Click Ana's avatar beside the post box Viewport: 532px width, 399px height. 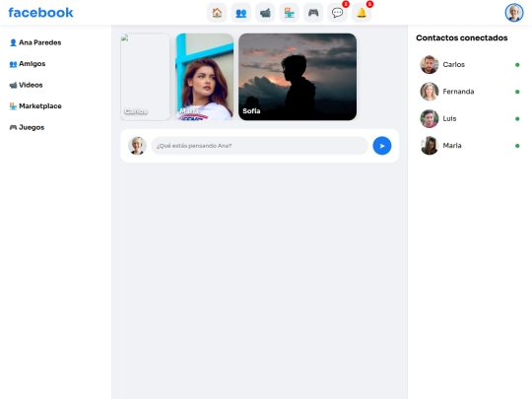(x=137, y=146)
